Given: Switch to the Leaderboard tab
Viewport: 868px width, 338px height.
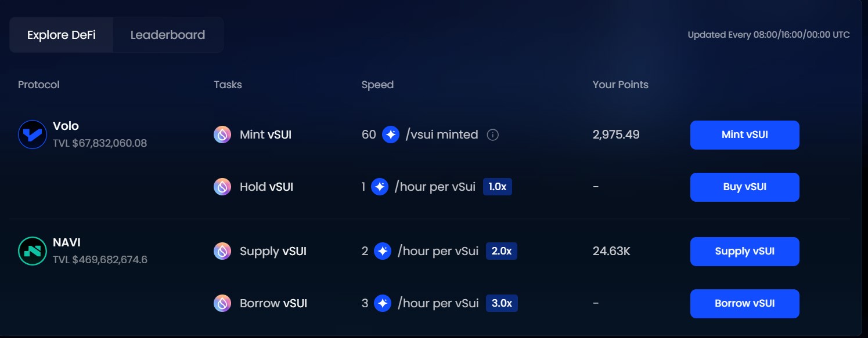Looking at the screenshot, I should point(168,35).
